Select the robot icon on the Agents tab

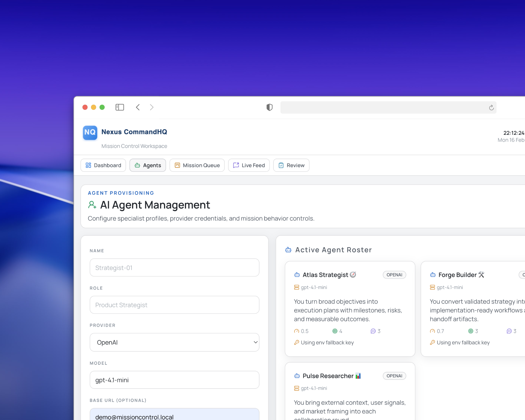click(137, 165)
